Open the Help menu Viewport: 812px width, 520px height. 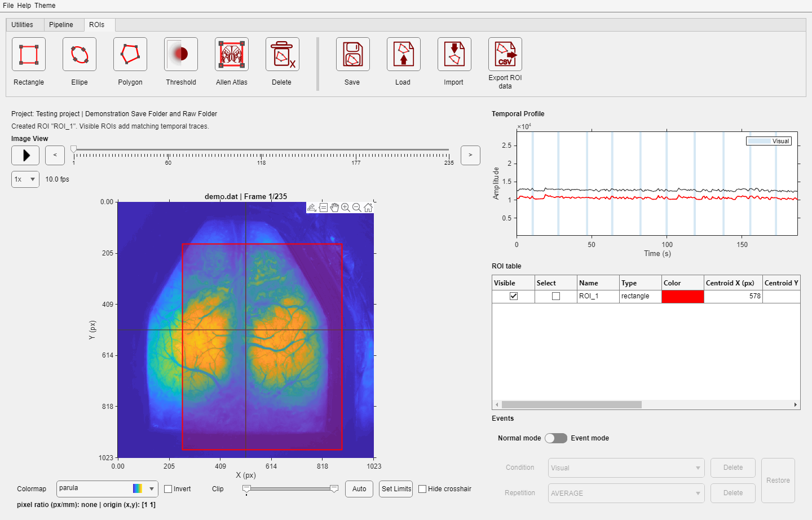tap(24, 6)
